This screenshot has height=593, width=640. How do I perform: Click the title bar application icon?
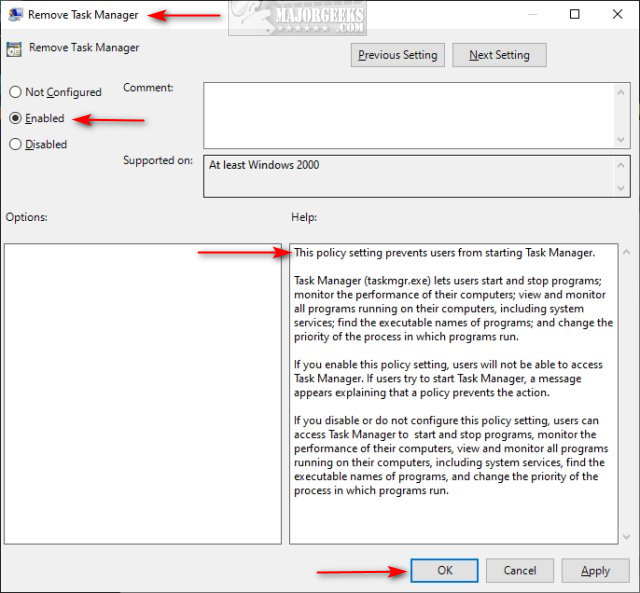tap(15, 15)
